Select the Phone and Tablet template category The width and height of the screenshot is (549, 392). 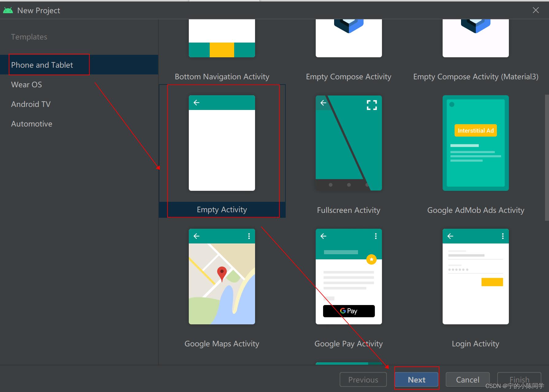(79, 65)
